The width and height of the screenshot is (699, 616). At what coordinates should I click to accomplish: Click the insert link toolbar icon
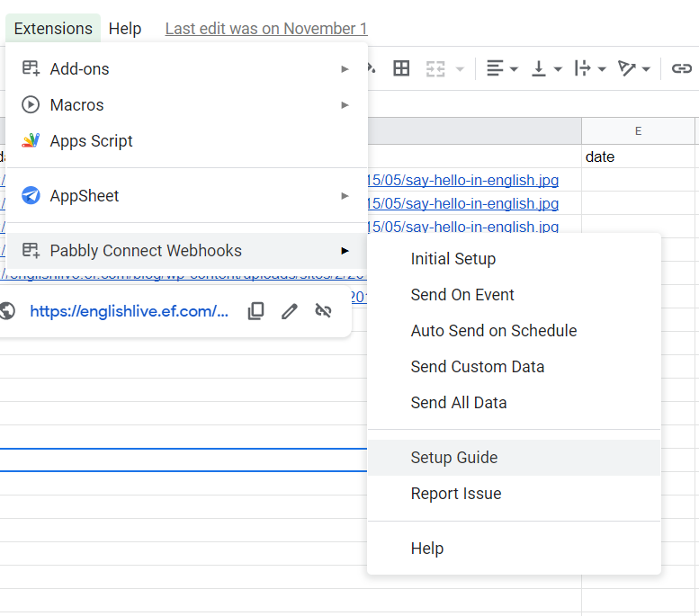point(682,68)
